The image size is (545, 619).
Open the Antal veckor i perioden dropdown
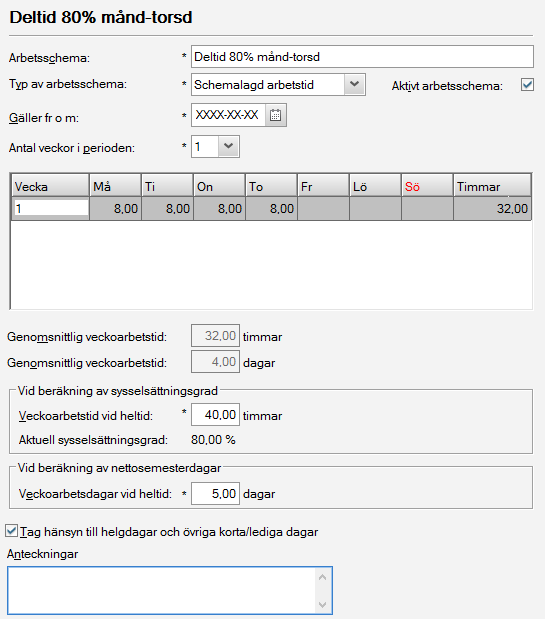tap(228, 146)
